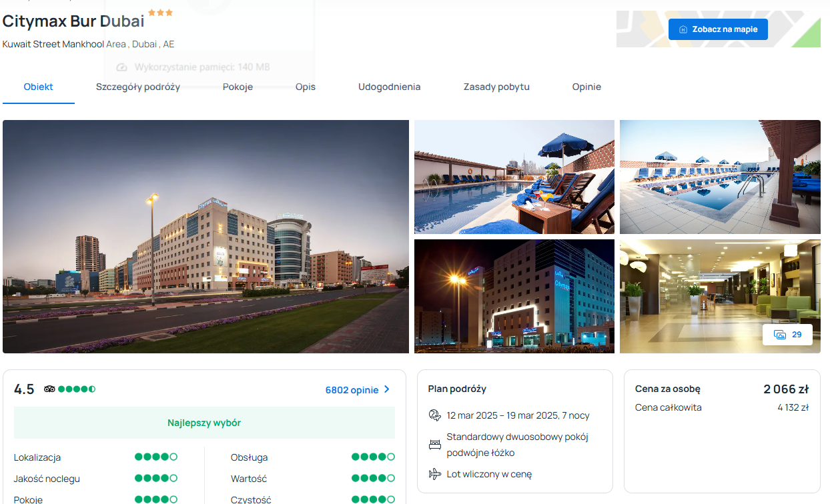Screen dimensions: 830x504
Task: Click the Zobacz na mapie button
Action: click(x=718, y=29)
